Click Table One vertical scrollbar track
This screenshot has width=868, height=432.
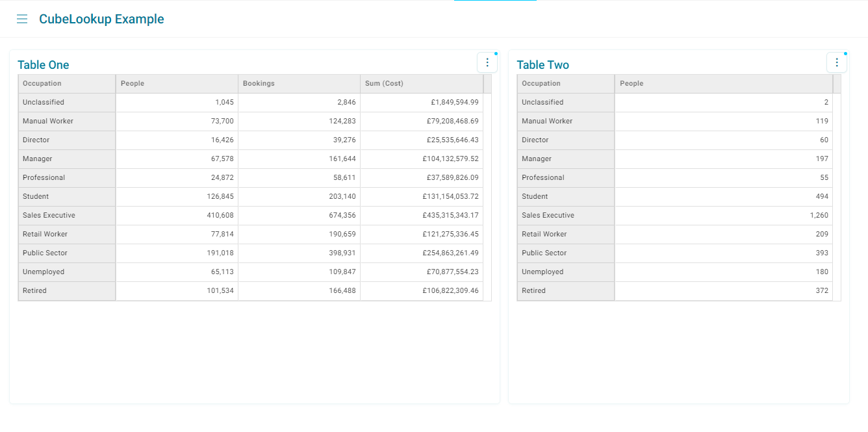pos(487,197)
